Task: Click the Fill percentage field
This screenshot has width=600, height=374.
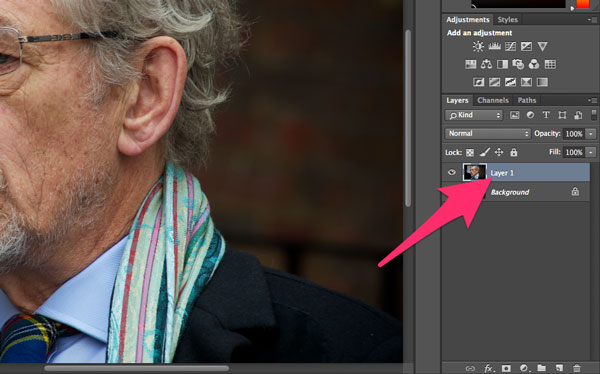Action: click(x=574, y=152)
